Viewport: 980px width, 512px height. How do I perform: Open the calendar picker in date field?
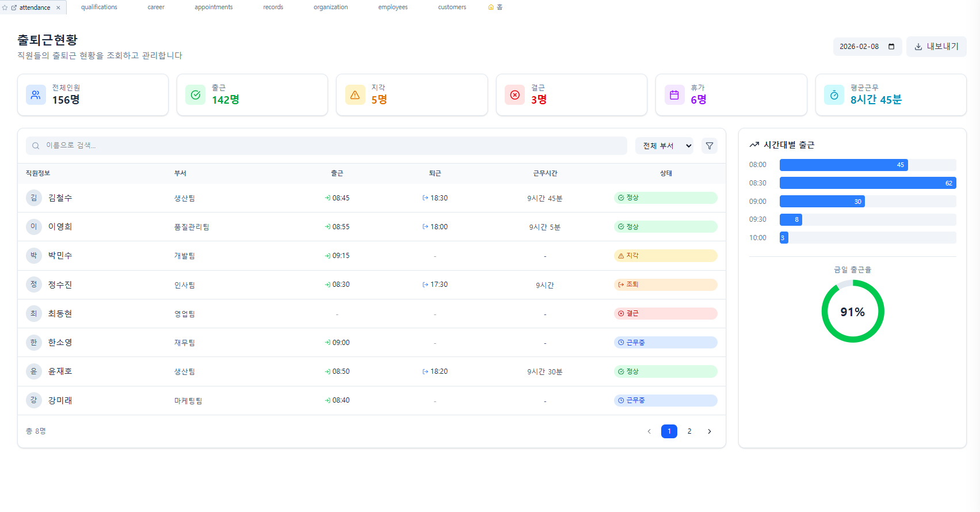pos(891,47)
